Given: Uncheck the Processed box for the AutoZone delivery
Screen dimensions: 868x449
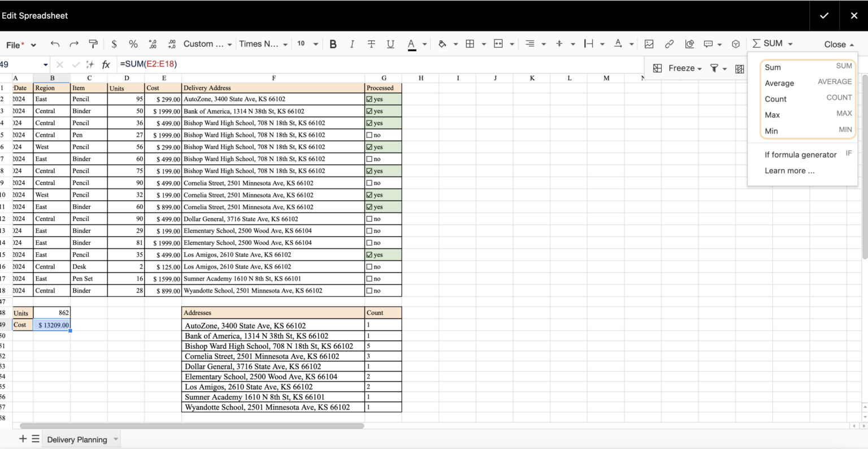Looking at the screenshot, I should point(368,99).
